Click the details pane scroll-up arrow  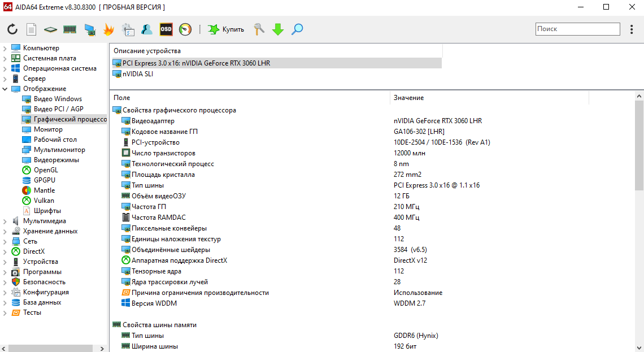(x=639, y=96)
